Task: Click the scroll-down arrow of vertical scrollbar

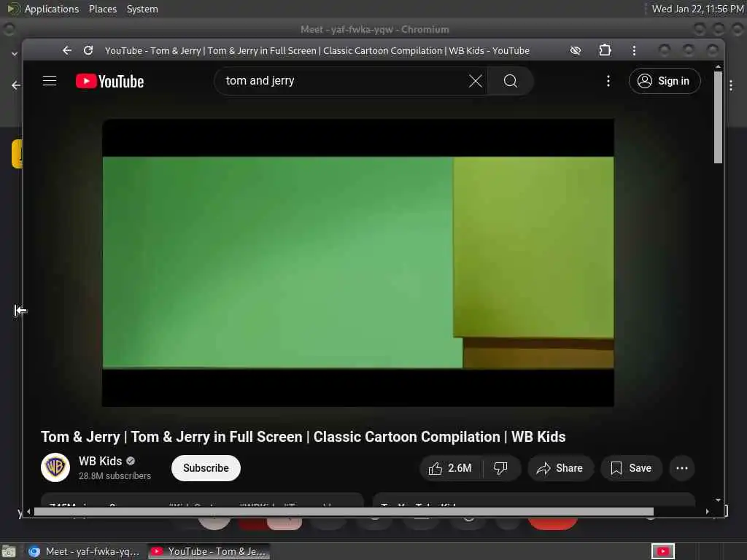Action: [x=718, y=500]
